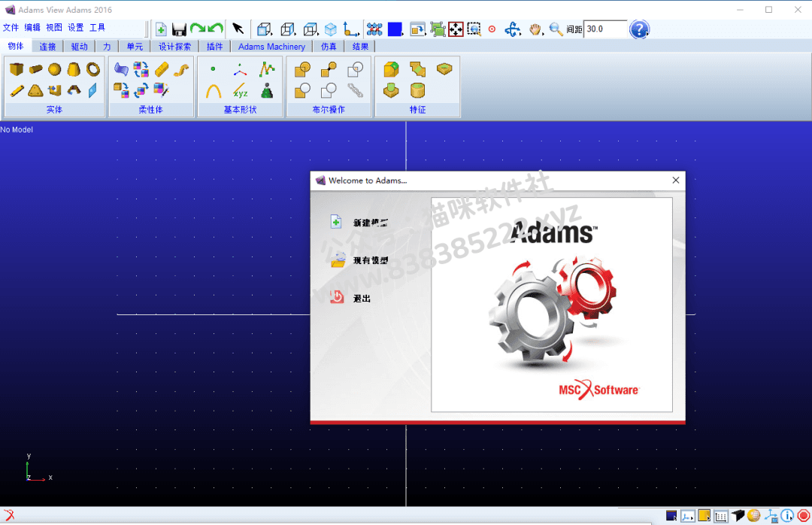Click the globe icon in status bar

click(754, 515)
